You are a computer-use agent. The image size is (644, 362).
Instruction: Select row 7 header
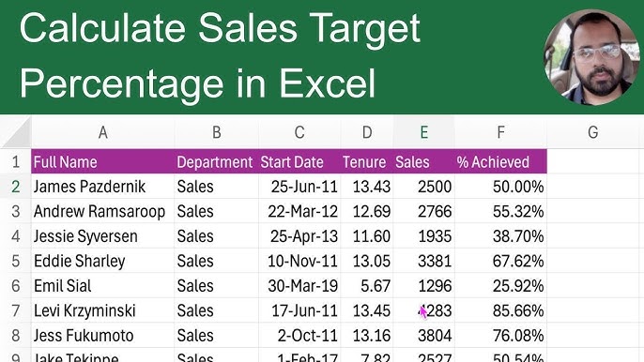pos(16,310)
